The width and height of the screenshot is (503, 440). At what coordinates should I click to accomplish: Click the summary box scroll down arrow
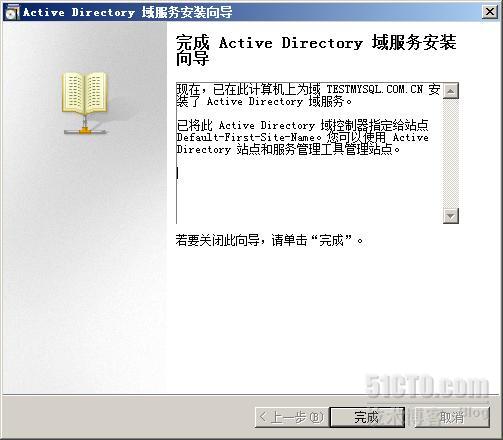tap(451, 216)
